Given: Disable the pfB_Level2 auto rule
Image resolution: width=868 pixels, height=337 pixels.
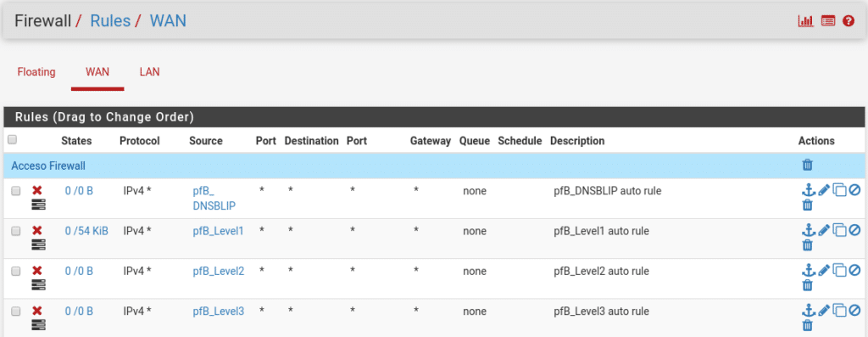Looking at the screenshot, I should (854, 271).
